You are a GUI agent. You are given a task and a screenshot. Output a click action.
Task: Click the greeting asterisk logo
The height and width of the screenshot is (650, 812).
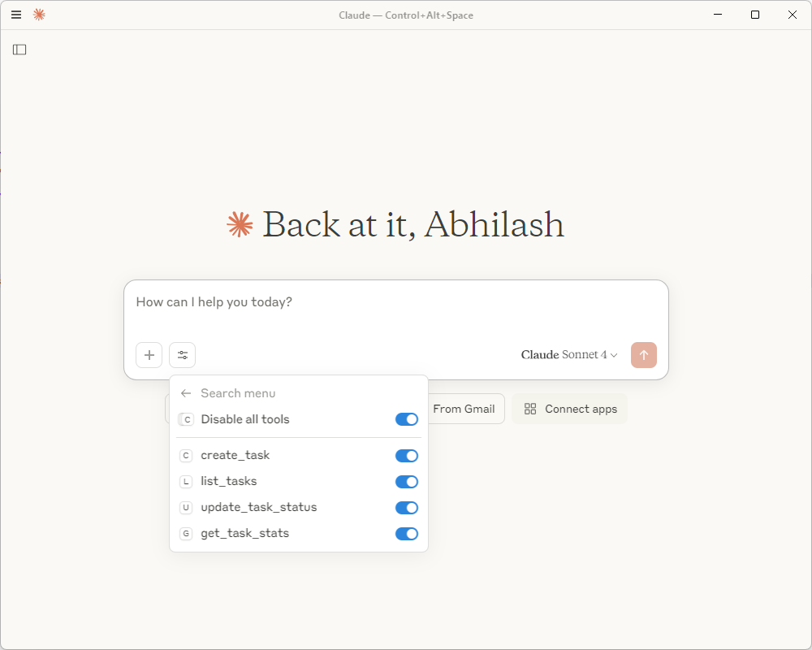240,225
